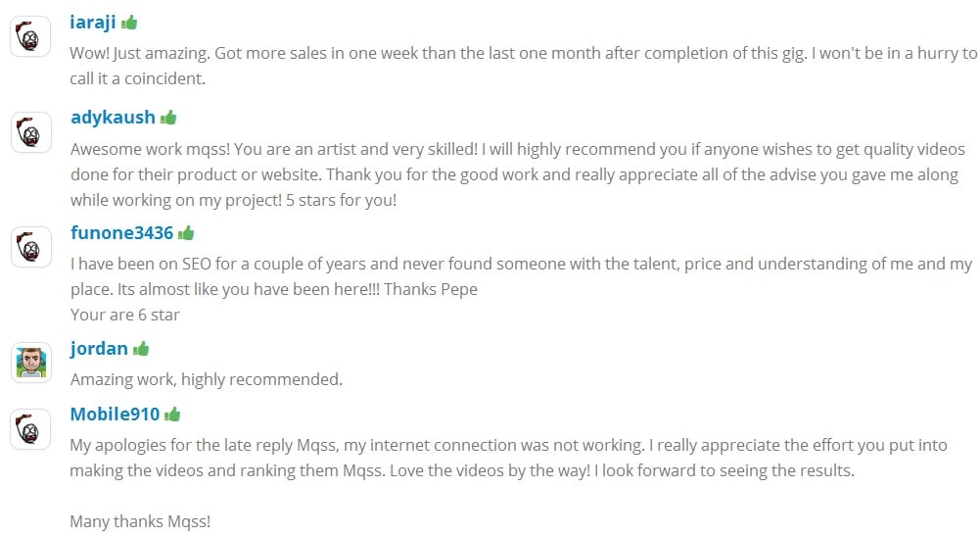Viewport: 980px width, 537px height.
Task: Click the "Amazing work, highly recommended" review
Action: tap(206, 378)
